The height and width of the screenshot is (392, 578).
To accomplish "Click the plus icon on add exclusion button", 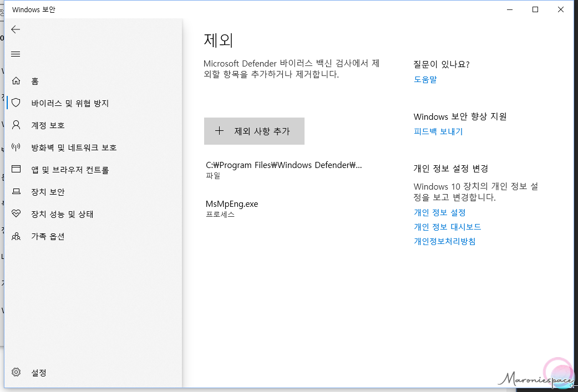I will click(219, 131).
